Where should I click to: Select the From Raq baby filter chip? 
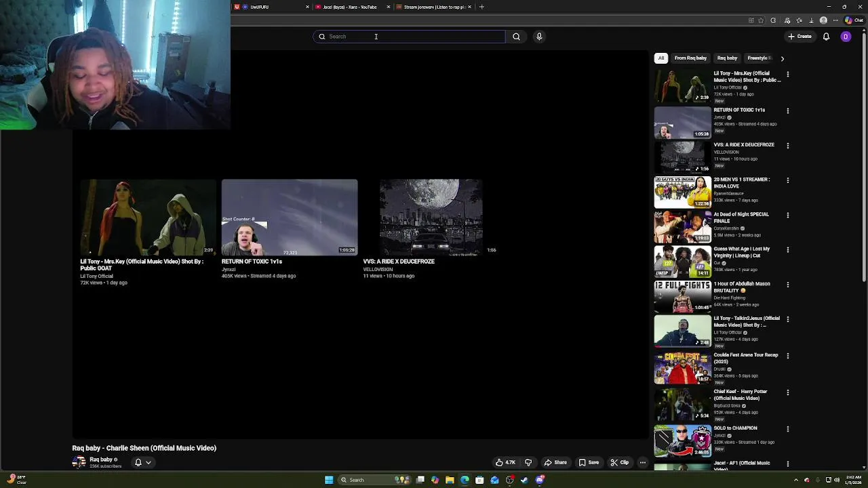pyautogui.click(x=690, y=58)
